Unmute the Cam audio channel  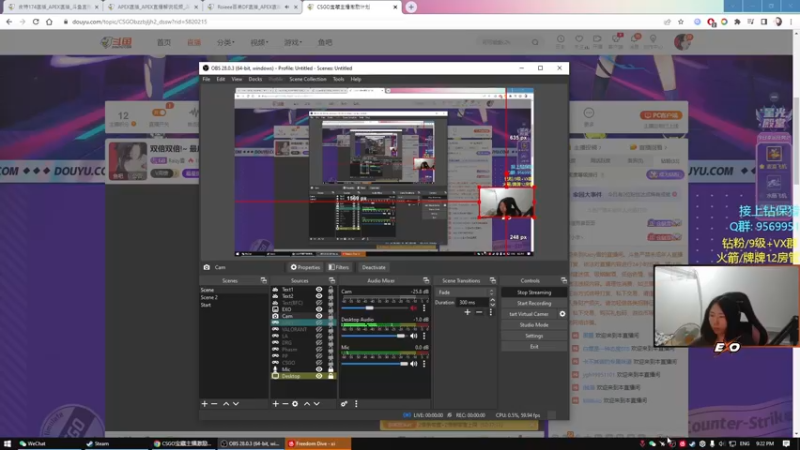tap(414, 308)
